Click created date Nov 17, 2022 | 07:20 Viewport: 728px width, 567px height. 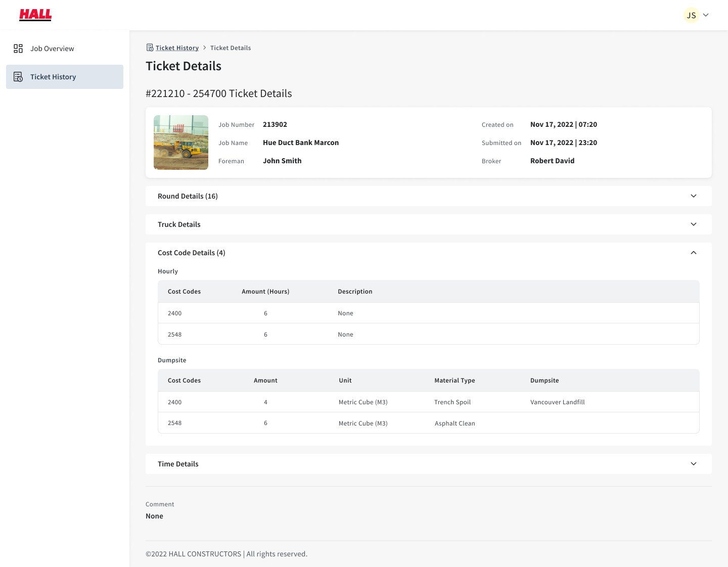(564, 124)
